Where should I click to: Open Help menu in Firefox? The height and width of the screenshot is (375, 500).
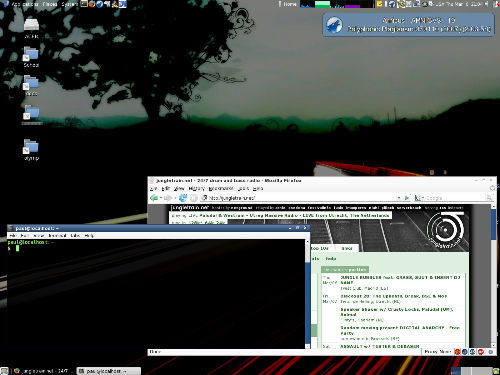tap(258, 188)
